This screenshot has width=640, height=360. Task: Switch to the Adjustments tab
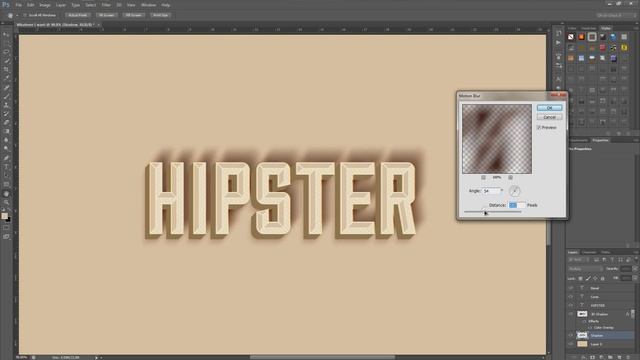[x=578, y=140]
